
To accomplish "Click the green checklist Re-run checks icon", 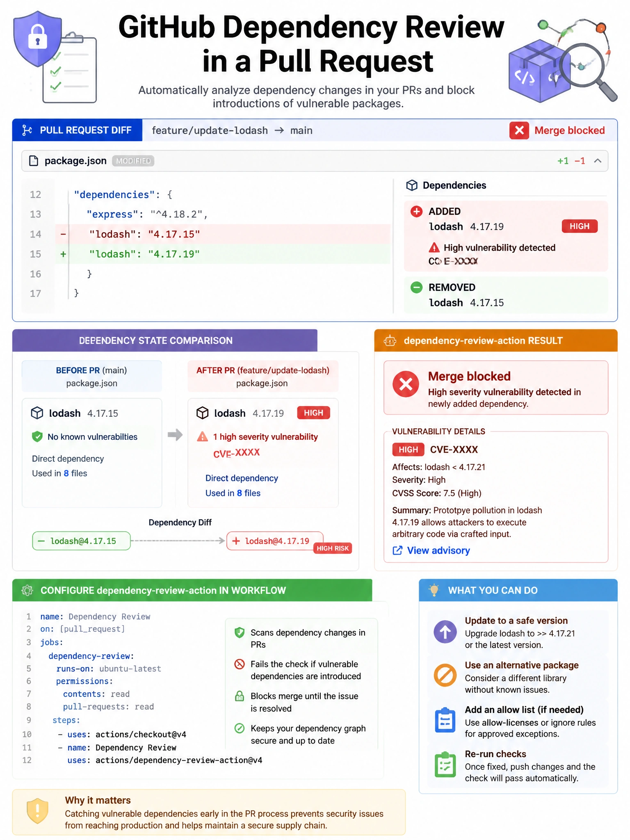I will (445, 765).
